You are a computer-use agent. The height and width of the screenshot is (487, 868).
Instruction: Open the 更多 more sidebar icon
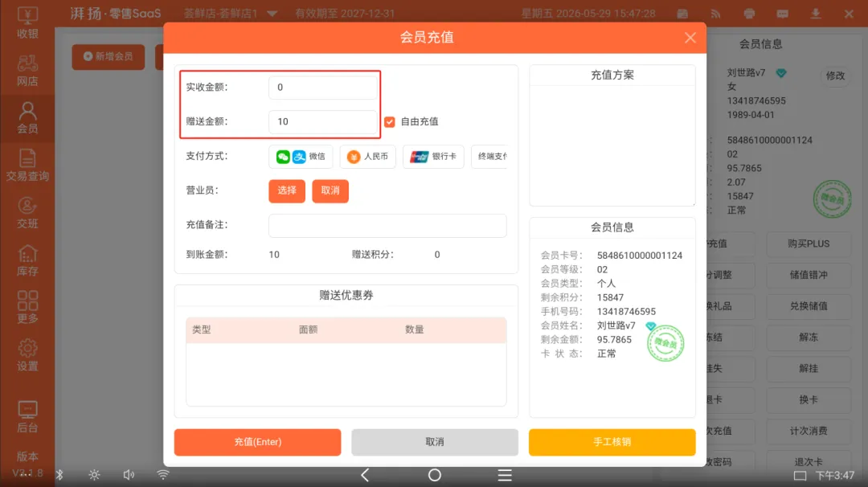[x=27, y=308]
